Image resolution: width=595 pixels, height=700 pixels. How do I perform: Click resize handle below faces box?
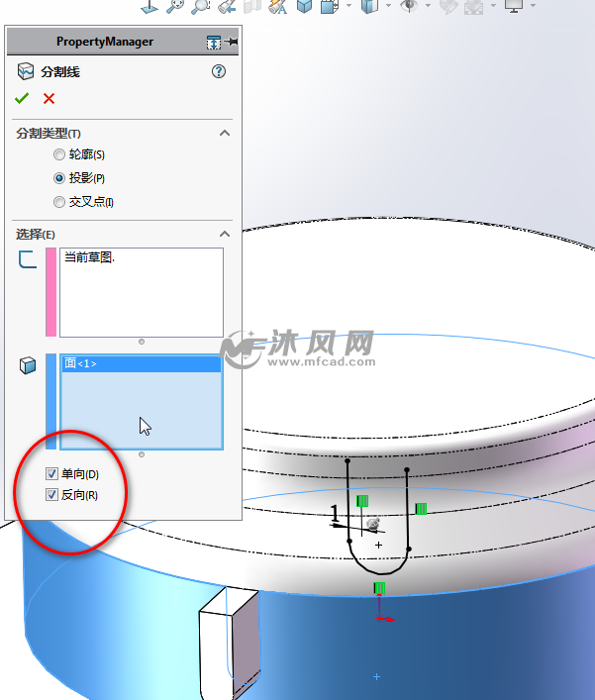142,454
